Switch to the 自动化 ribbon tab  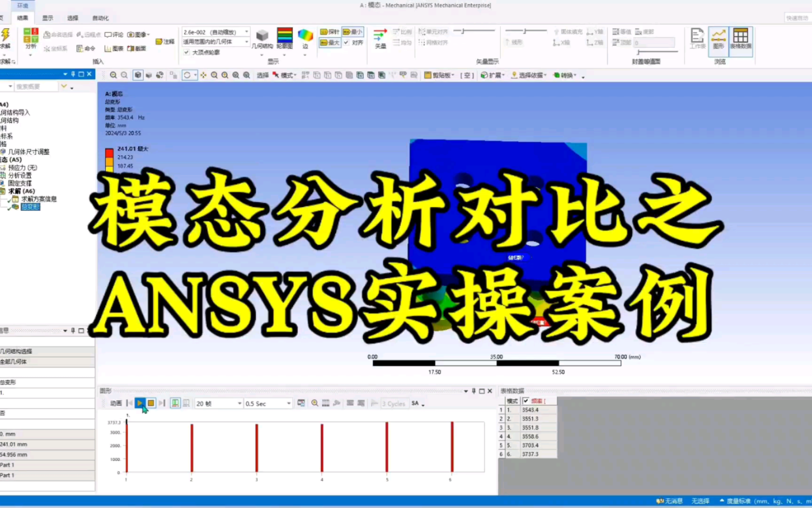point(100,18)
